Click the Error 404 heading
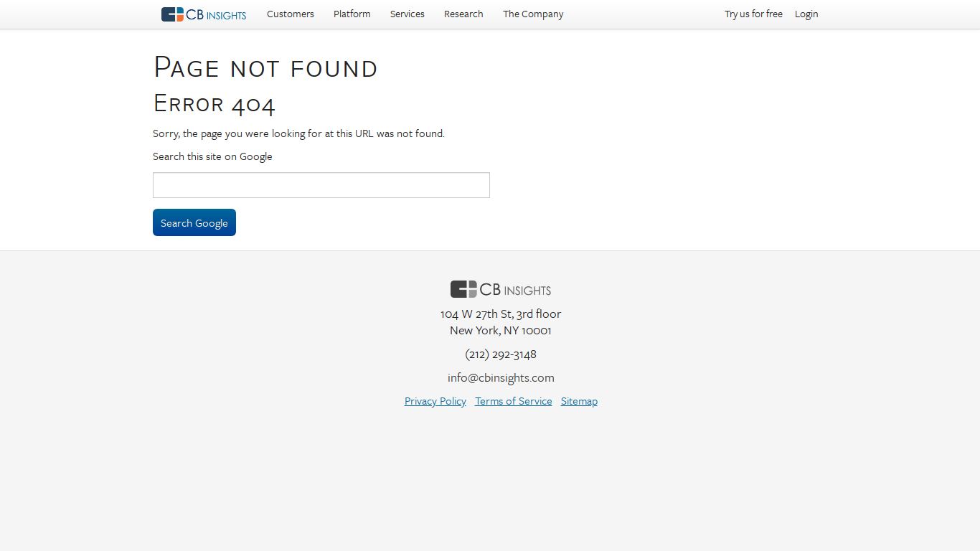Screen dimensions: 980x551 [215, 103]
